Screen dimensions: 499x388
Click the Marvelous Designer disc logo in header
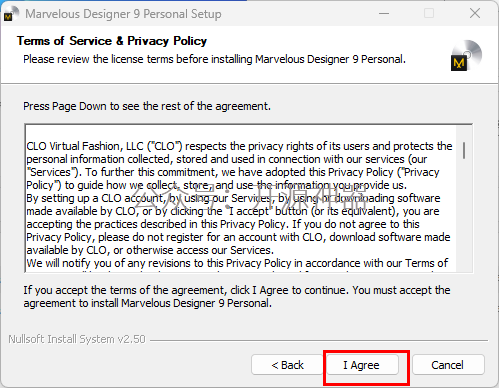tap(466, 55)
